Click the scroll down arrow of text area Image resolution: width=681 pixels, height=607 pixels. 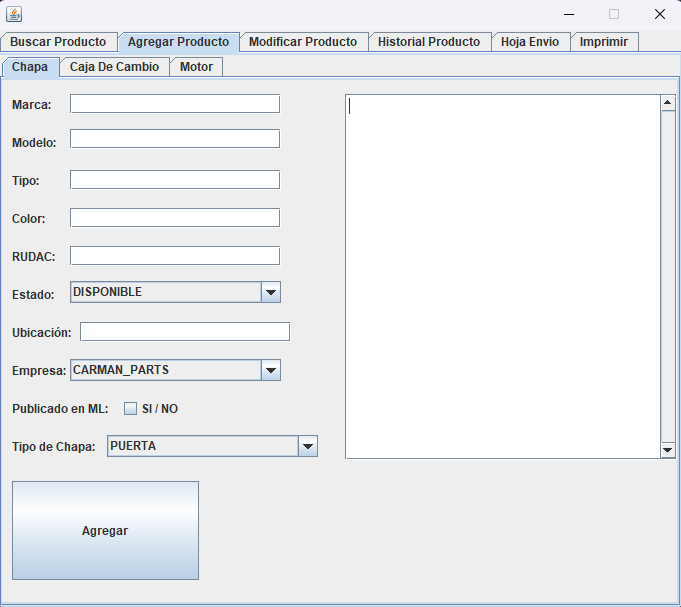click(668, 451)
